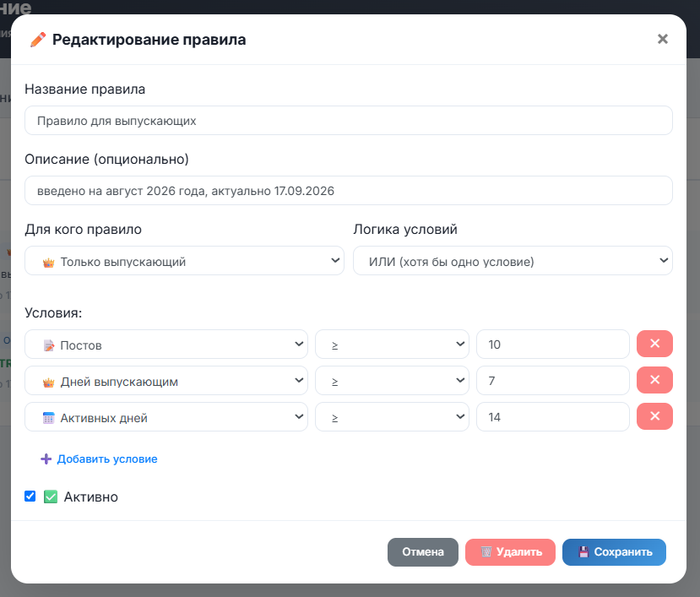
Task: Click the Удалить button
Action: point(510,552)
